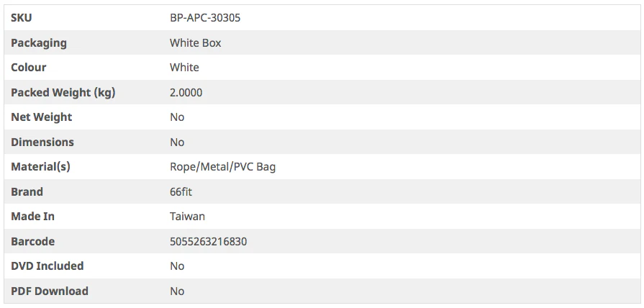The image size is (644, 308).
Task: Click the Colour row label
Action: pyautogui.click(x=29, y=68)
